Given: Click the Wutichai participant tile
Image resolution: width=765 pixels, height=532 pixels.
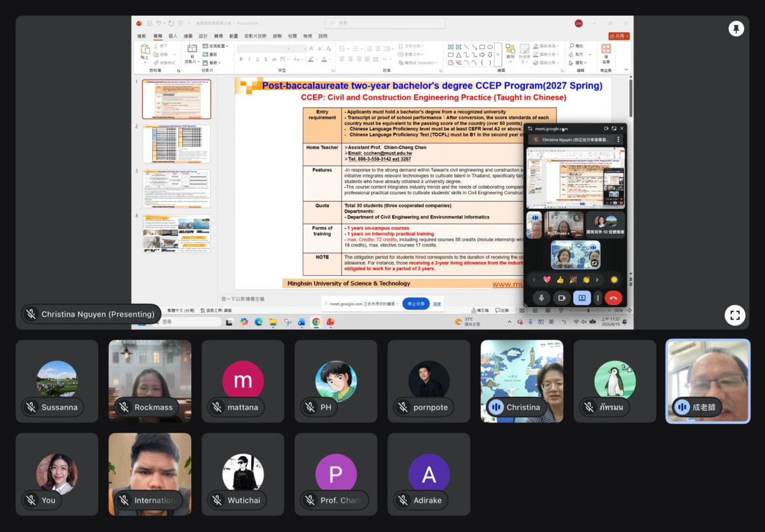Looking at the screenshot, I should (243, 475).
